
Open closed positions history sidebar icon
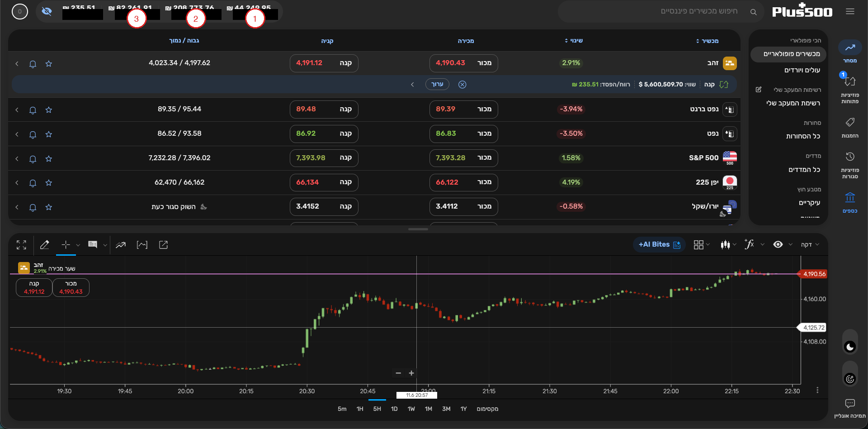pyautogui.click(x=850, y=165)
